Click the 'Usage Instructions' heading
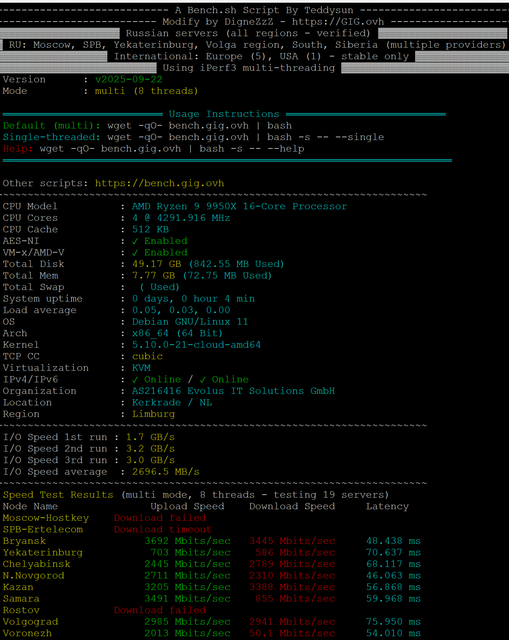Viewport: 509px width, 640px height. (x=224, y=114)
